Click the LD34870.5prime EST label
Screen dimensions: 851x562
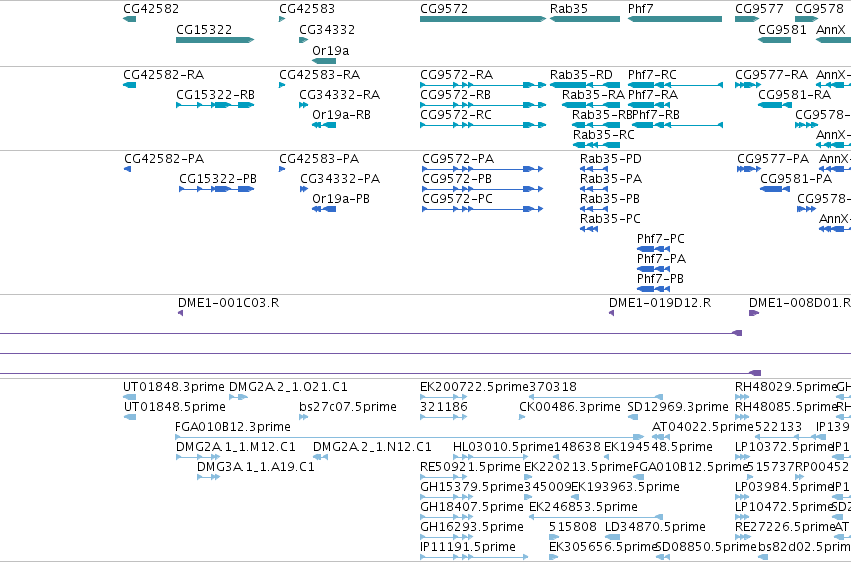655,527
